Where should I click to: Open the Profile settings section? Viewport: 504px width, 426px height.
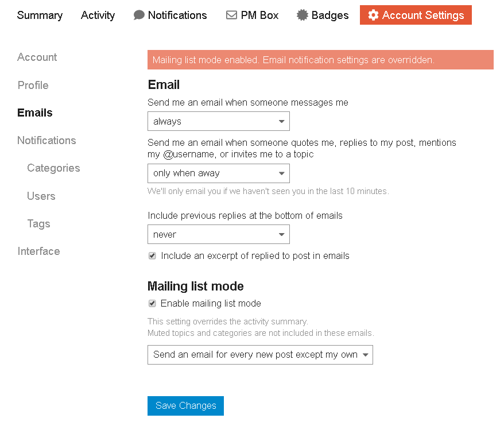pyautogui.click(x=33, y=86)
